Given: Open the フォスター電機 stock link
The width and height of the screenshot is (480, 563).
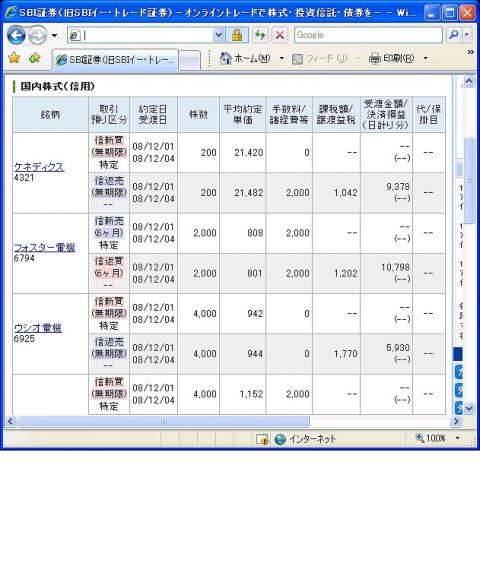Looking at the screenshot, I should [45, 247].
